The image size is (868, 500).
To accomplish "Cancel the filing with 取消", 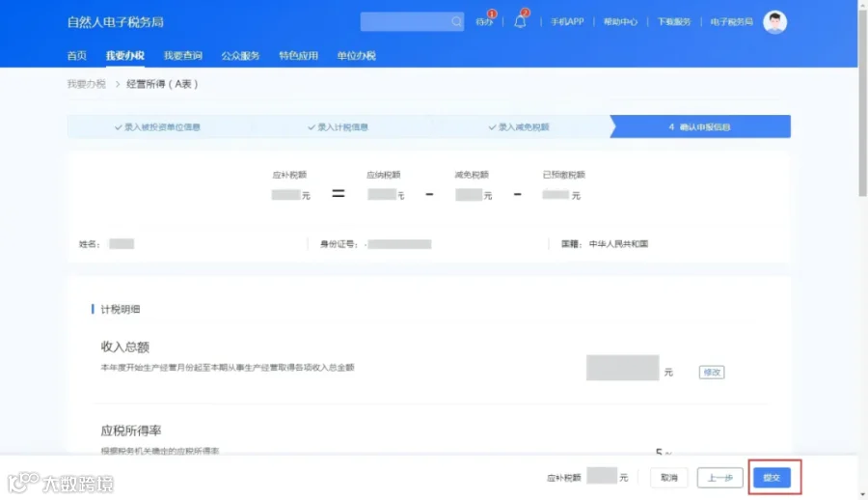I will click(668, 477).
